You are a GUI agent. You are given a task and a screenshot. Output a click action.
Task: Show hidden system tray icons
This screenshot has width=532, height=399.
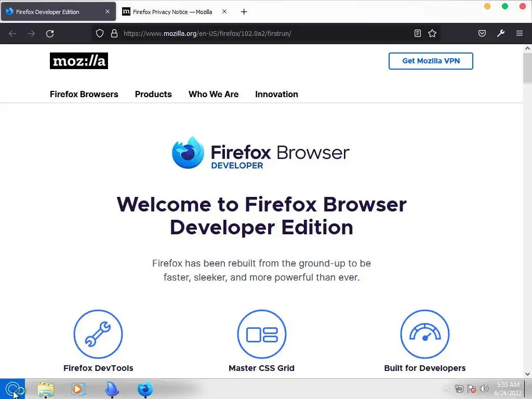pos(445,389)
